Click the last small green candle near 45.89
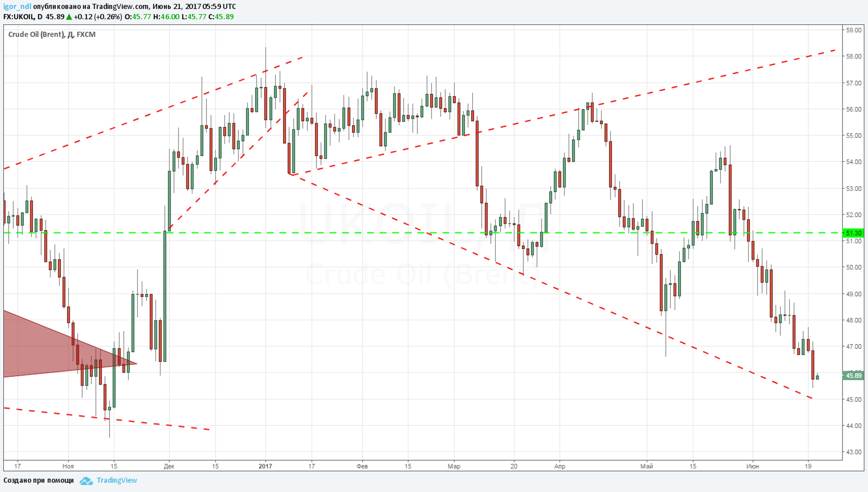The height and width of the screenshot is (492, 868). pos(817,377)
